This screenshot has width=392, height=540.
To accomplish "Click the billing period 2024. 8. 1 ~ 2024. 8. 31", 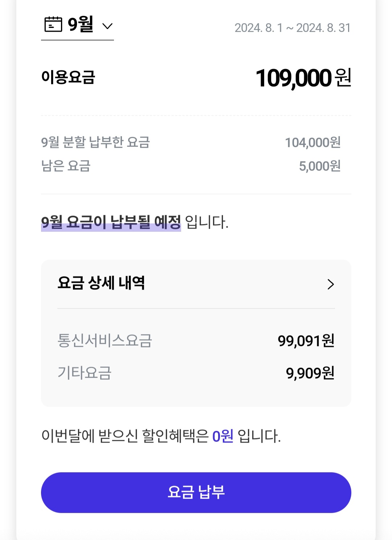I will (x=293, y=28).
